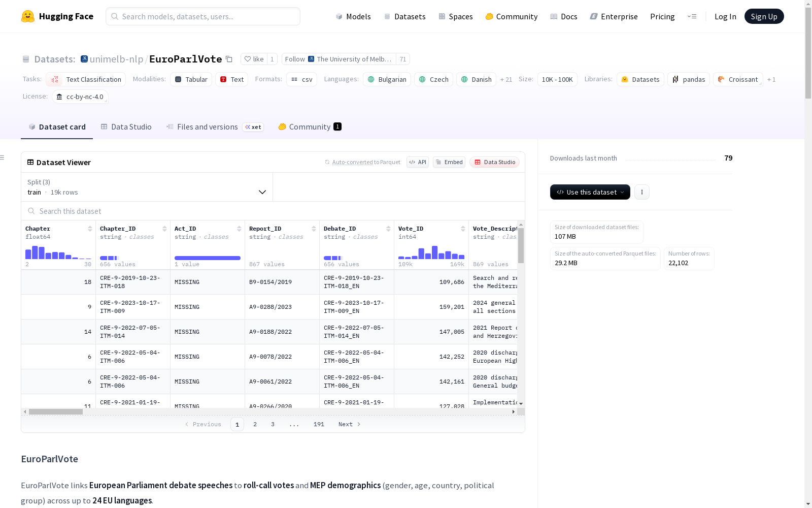812x508 pixels.
Task: Show the additional libraries +1
Action: pyautogui.click(x=771, y=79)
